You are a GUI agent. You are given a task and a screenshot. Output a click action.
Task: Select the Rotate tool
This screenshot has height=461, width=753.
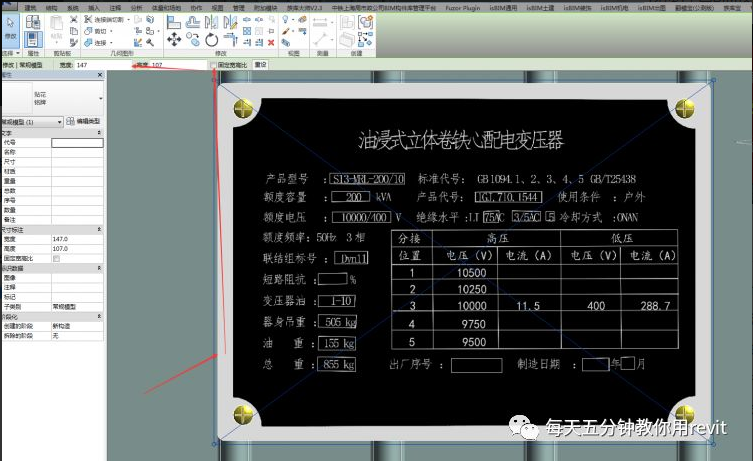pyautogui.click(x=211, y=39)
